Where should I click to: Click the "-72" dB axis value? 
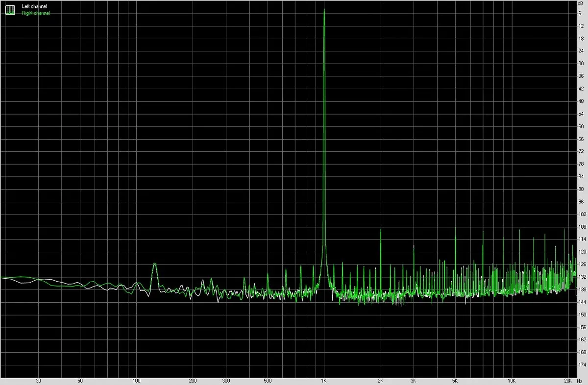(x=581, y=151)
